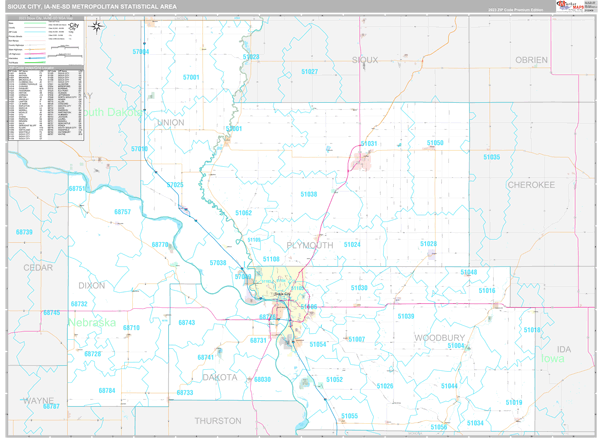Select ZIP code 51027 label

click(309, 72)
